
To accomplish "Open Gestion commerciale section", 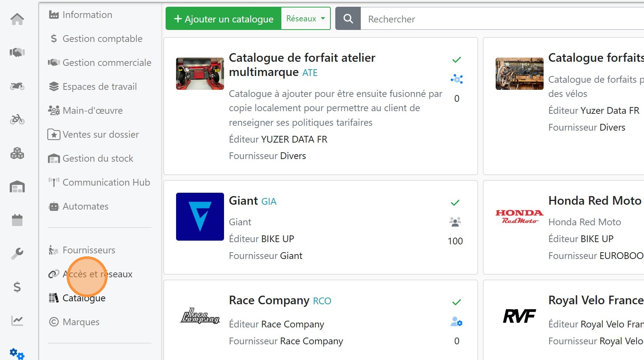I will 100,62.
